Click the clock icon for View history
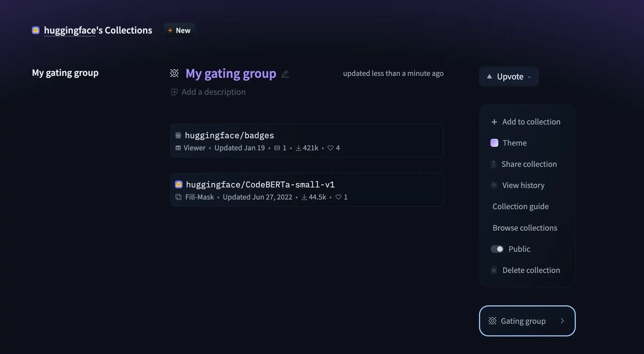The image size is (644, 354). tap(494, 185)
